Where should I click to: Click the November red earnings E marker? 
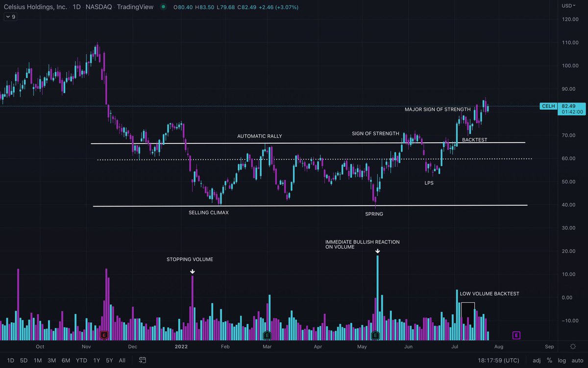click(104, 335)
